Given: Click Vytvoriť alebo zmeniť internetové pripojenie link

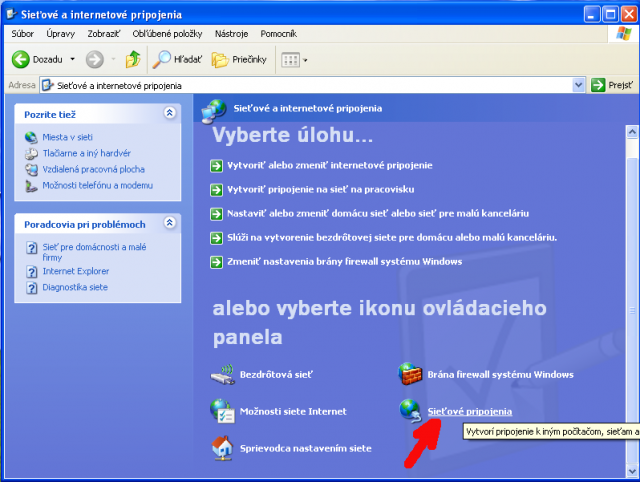Looking at the screenshot, I should (330, 165).
